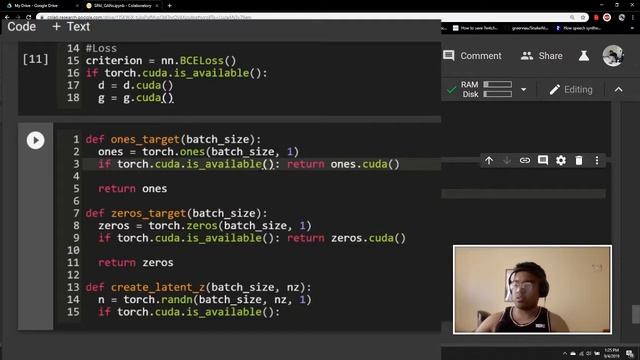
Task: Open the Google account avatar
Action: pos(613,56)
